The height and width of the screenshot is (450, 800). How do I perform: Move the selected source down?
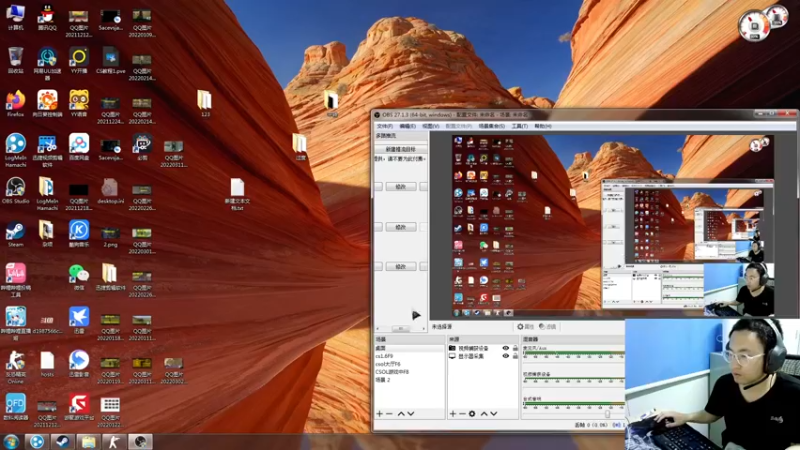pos(494,414)
